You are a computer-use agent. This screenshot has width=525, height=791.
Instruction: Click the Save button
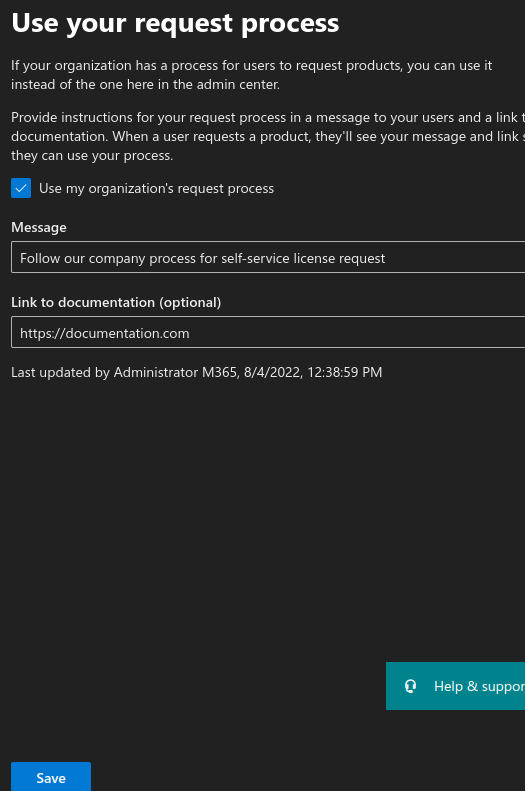coord(51,777)
